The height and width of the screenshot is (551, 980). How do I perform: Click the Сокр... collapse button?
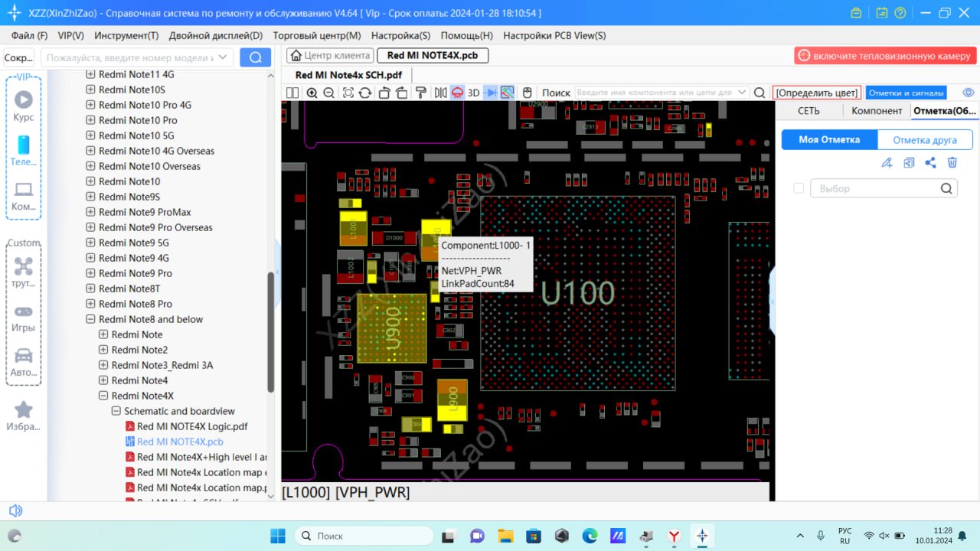[19, 57]
